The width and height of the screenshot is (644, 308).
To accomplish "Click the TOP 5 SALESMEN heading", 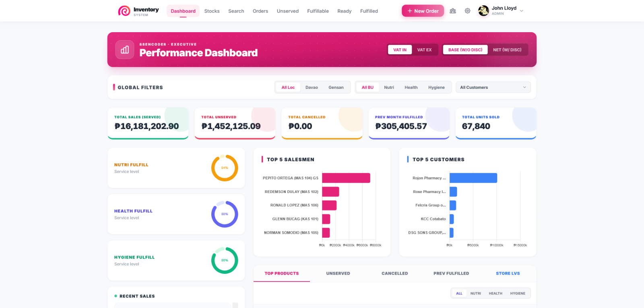I will (291, 160).
